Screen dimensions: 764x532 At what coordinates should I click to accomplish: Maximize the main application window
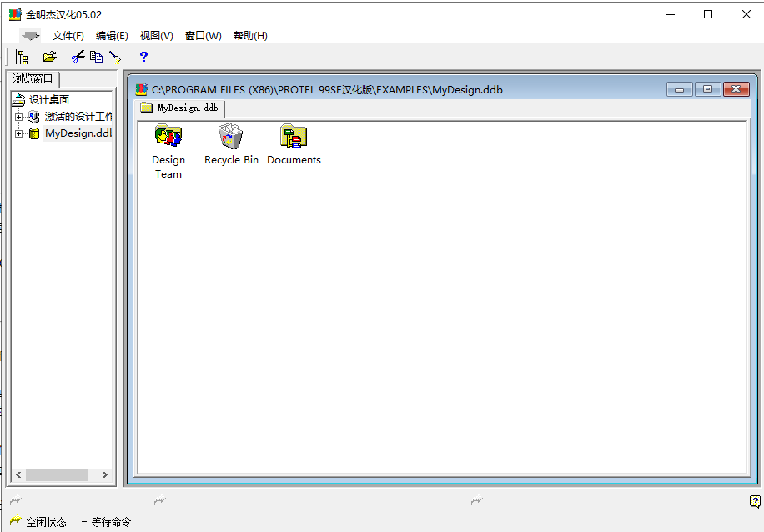[x=708, y=15]
